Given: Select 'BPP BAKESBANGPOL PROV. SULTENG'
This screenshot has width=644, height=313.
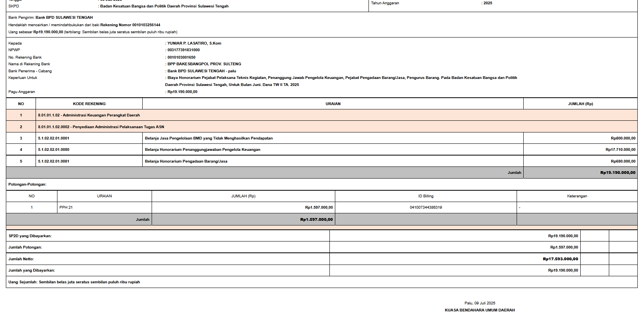Looking at the screenshot, I should coord(204,64).
